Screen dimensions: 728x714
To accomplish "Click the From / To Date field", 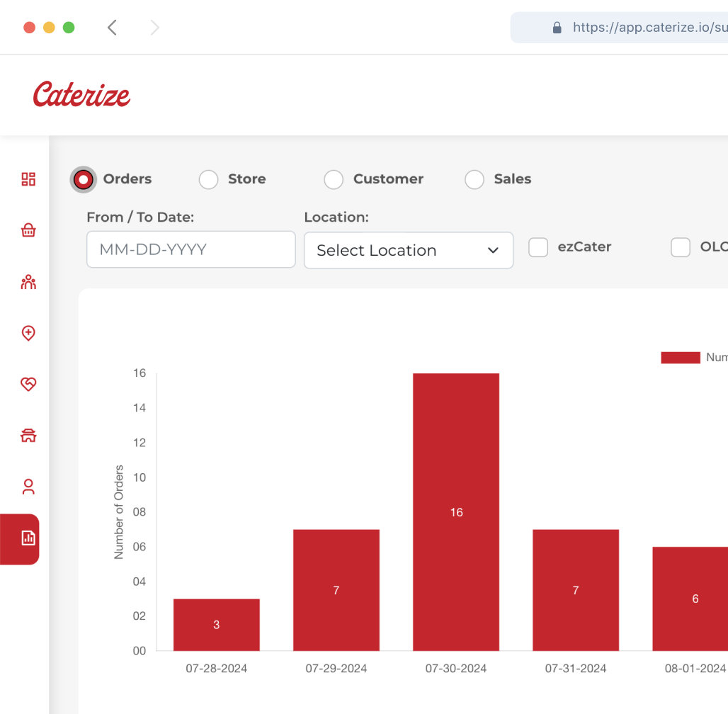I will tap(190, 249).
